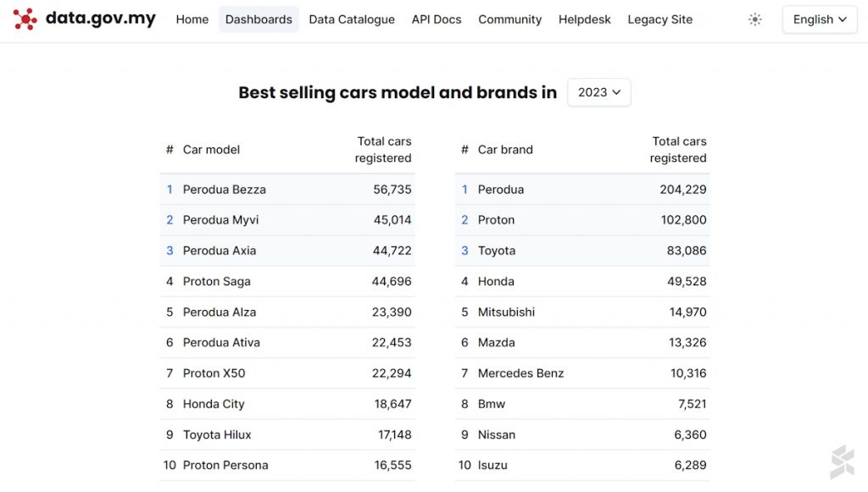Image resolution: width=868 pixels, height=492 pixels.
Task: Open the Legacy Site link
Action: click(x=659, y=19)
